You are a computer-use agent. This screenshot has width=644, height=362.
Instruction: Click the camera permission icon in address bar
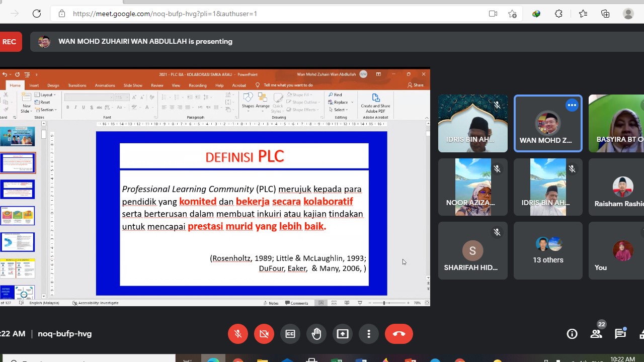point(493,14)
